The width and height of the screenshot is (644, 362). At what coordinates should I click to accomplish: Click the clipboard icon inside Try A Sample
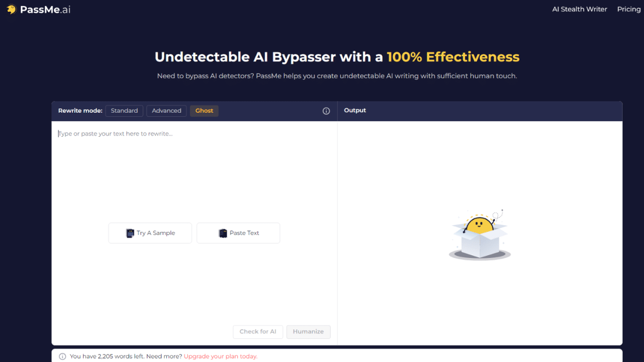point(130,233)
